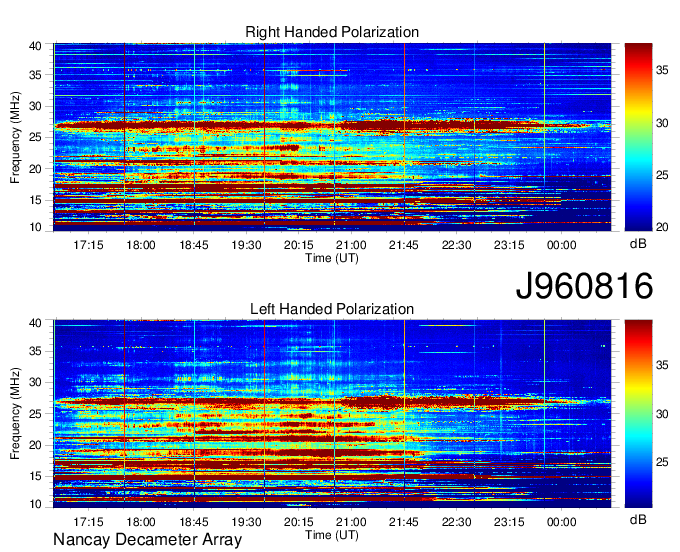Click the 19:30 tick label under upper plot

click(246, 245)
